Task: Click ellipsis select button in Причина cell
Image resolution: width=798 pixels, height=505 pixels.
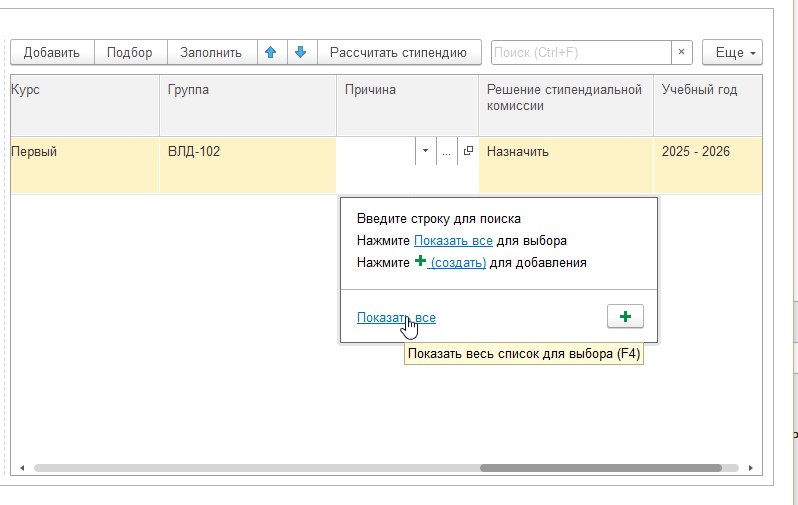Action: (446, 151)
